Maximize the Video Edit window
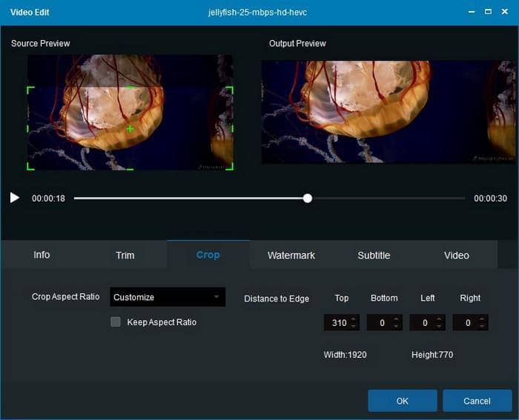This screenshot has width=519, height=420. [x=488, y=12]
